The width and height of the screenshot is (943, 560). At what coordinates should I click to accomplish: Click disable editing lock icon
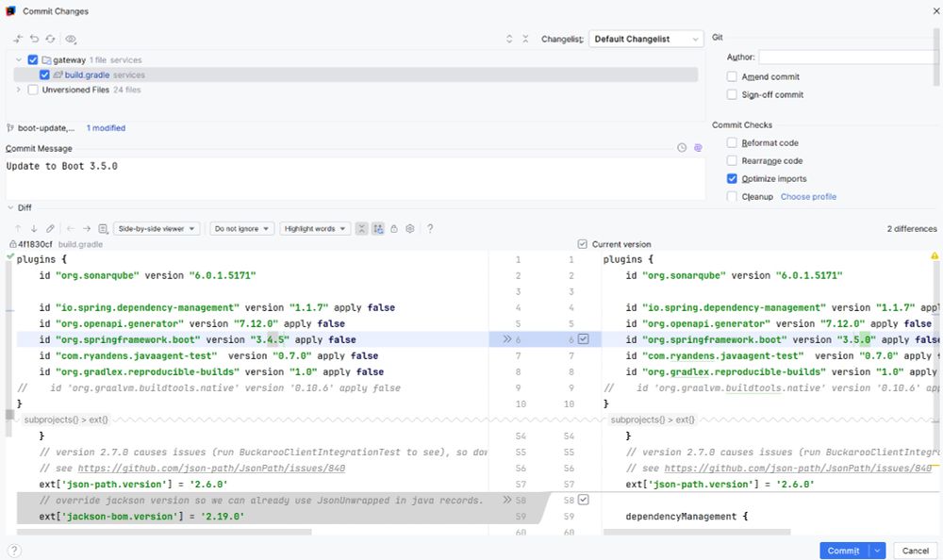click(x=394, y=228)
